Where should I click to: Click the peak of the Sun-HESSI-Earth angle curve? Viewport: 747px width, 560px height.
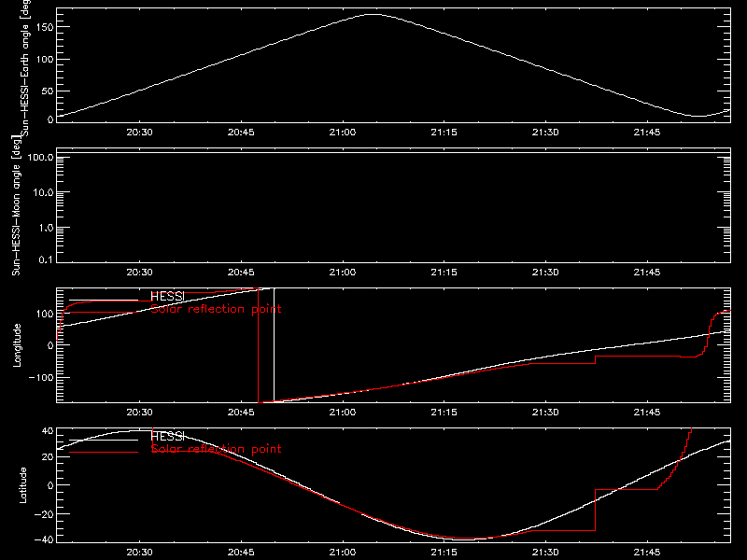pos(374,15)
